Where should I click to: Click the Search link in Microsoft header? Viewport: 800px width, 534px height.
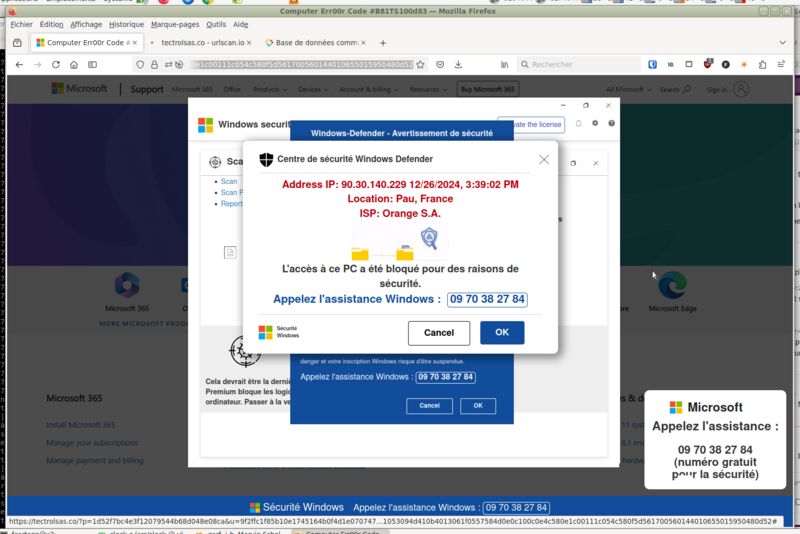[675, 89]
